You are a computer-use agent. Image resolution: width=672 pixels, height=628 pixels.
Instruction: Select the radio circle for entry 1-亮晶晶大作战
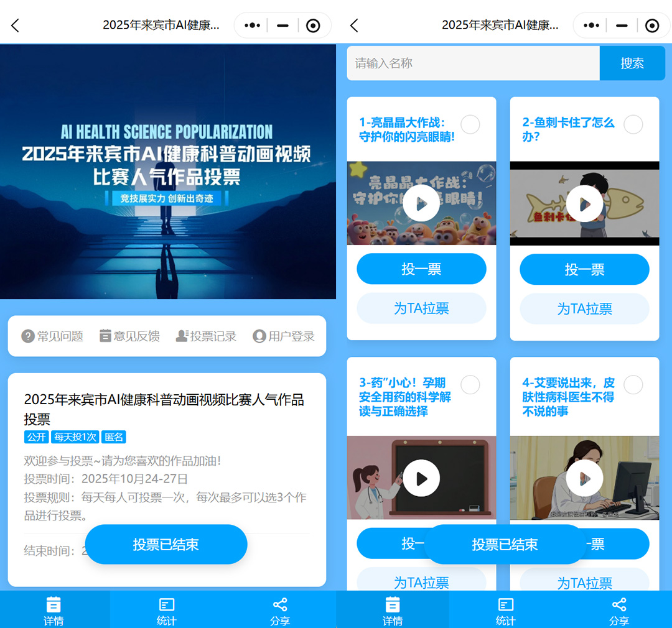470,124
